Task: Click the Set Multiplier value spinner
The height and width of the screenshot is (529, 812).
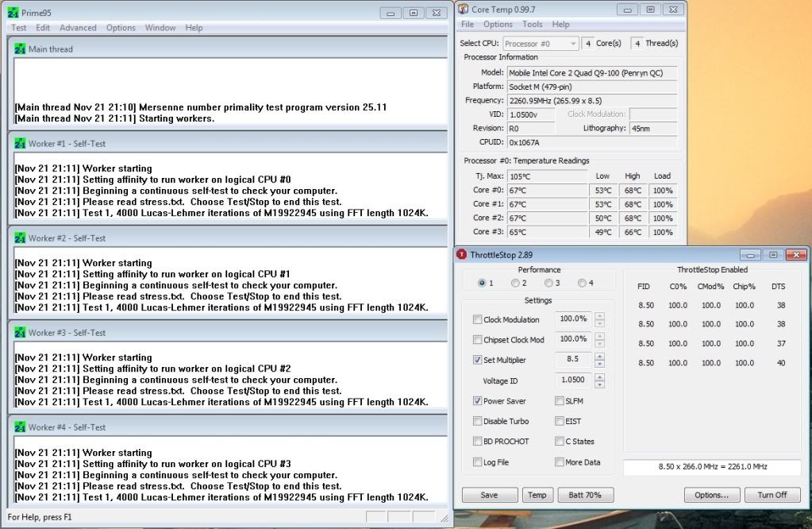Action: point(599,360)
